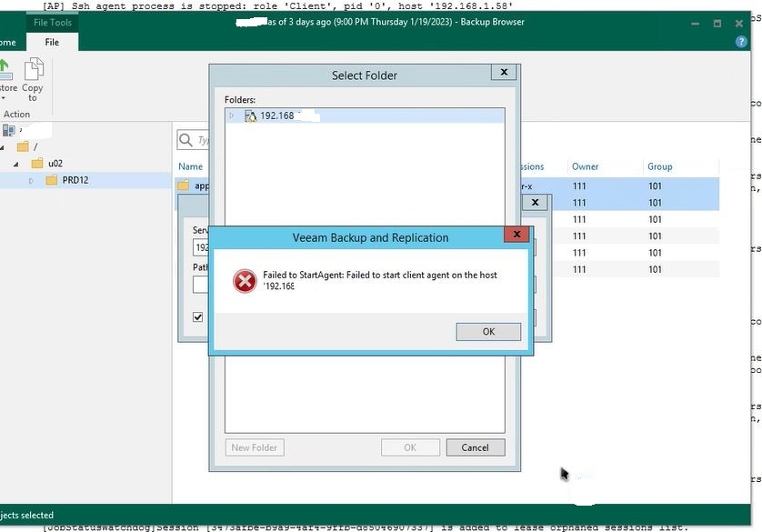Click the search magnifier icon
Screen dimensions: 762x532
185,140
